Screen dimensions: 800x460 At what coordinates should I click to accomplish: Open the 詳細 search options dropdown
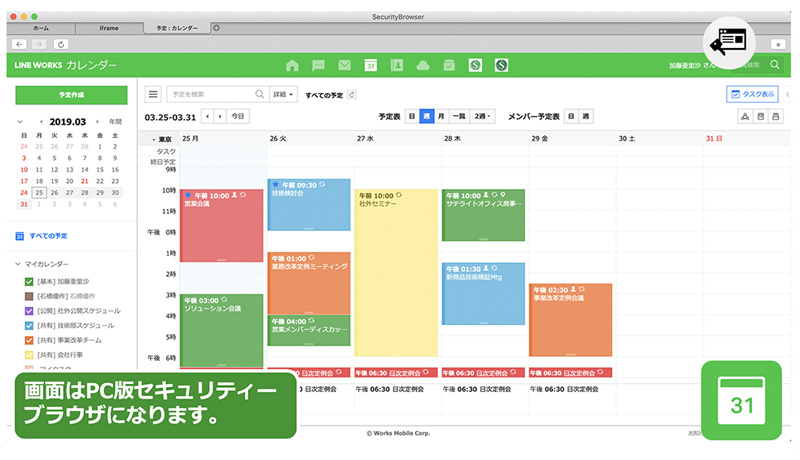point(283,94)
